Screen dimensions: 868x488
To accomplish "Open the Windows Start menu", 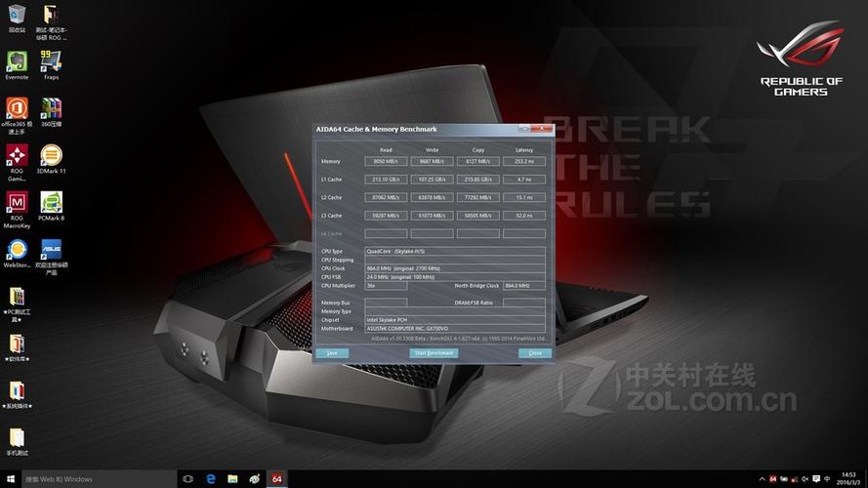I will tap(11, 479).
